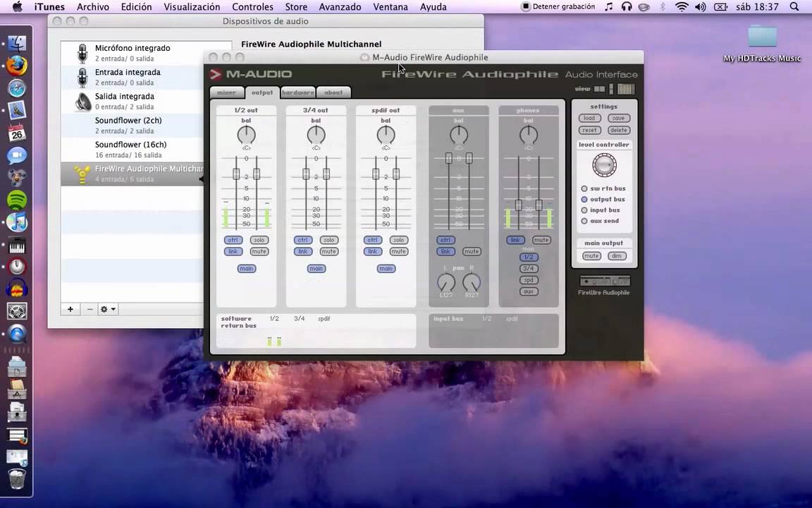The image size is (812, 508).
Task: Click aux pan L knob
Action: [x=446, y=282]
